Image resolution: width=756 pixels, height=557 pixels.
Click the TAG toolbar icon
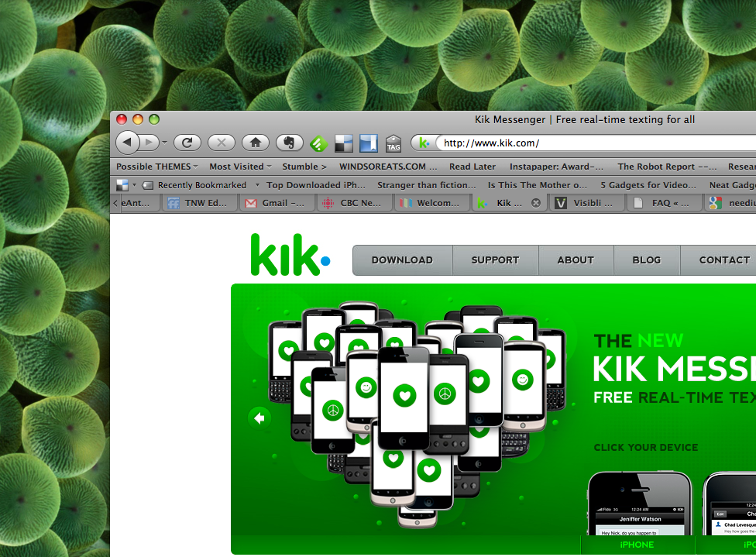393,143
